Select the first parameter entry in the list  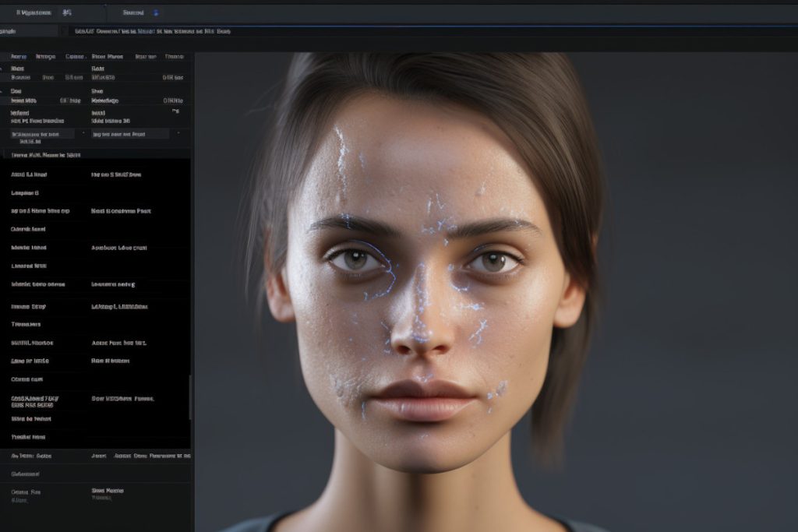(x=31, y=173)
